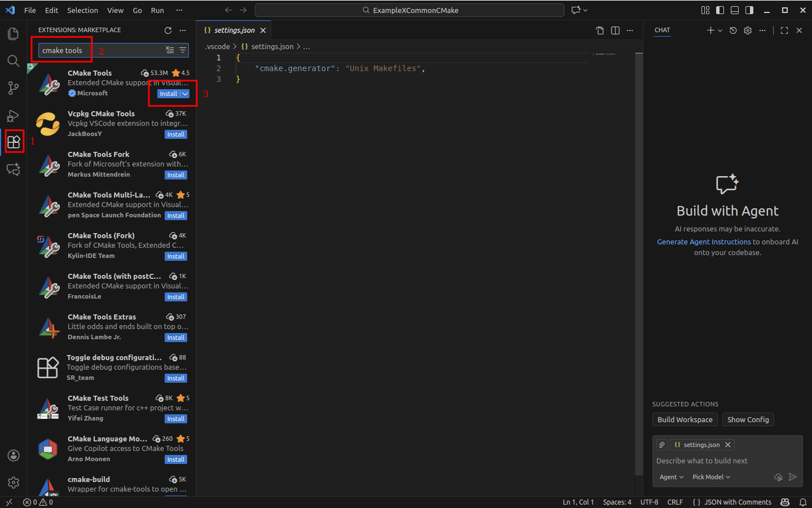Screen dimensions: 812x508
Task: Open the File menu
Action: point(30,10)
